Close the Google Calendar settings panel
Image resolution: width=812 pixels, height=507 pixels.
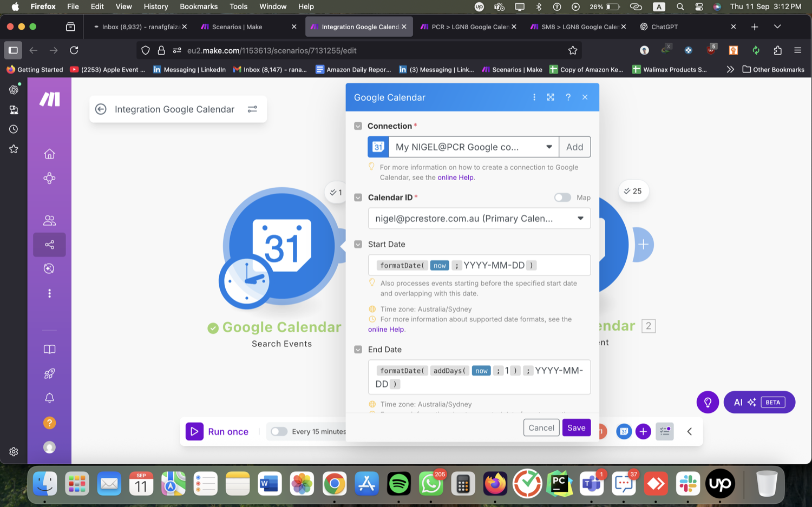(x=585, y=97)
